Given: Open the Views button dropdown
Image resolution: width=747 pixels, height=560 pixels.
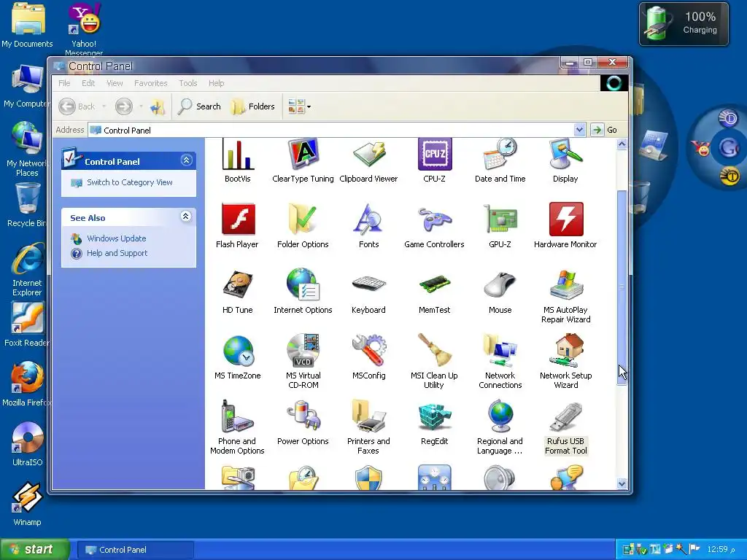Looking at the screenshot, I should [309, 106].
